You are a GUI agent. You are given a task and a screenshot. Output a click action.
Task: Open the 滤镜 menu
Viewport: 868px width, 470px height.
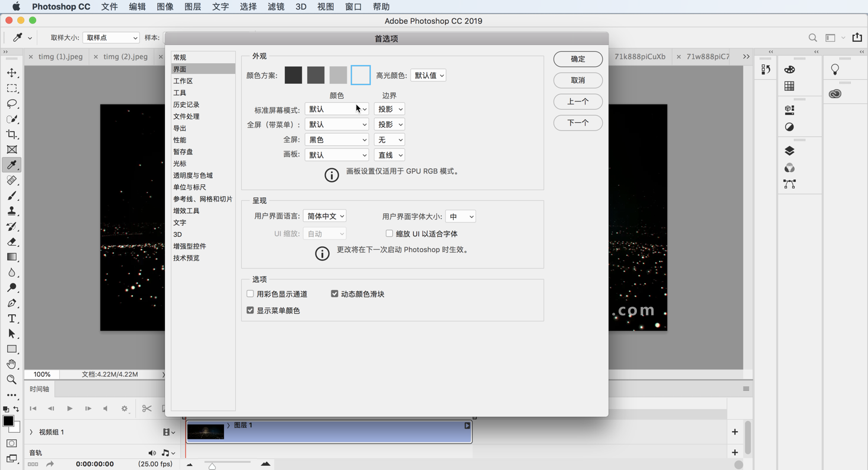coord(275,6)
